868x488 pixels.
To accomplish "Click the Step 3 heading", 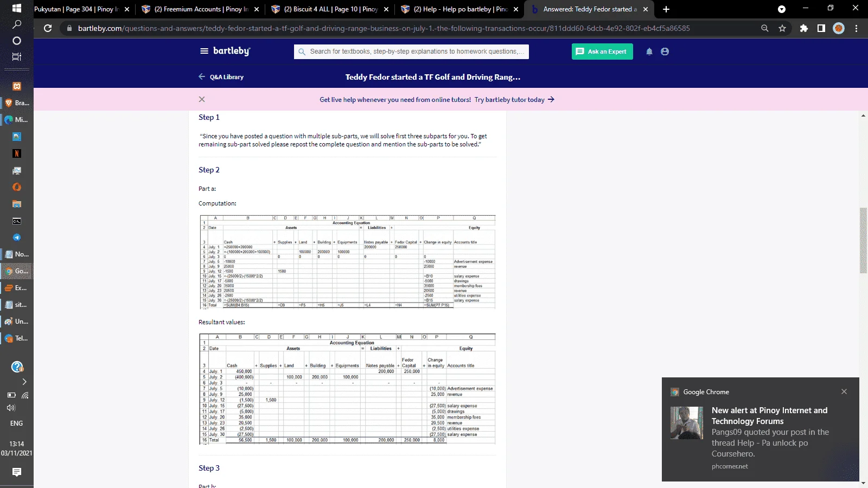I will [209, 468].
